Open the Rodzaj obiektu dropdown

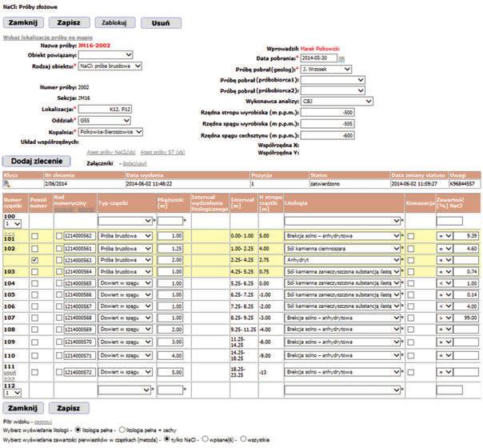point(110,66)
